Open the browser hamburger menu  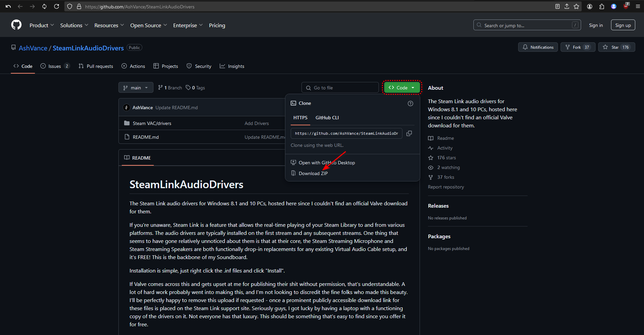(638, 6)
